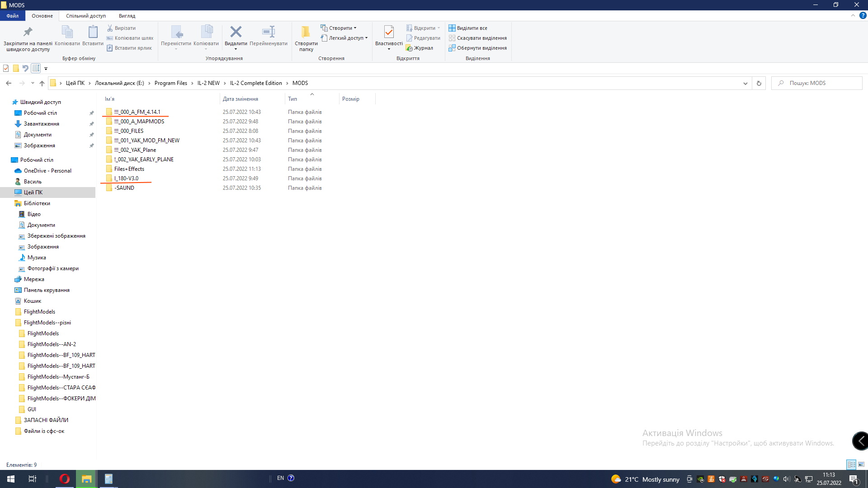Click the Rename (Перейменувати) ribbon icon

pyautogui.click(x=268, y=33)
